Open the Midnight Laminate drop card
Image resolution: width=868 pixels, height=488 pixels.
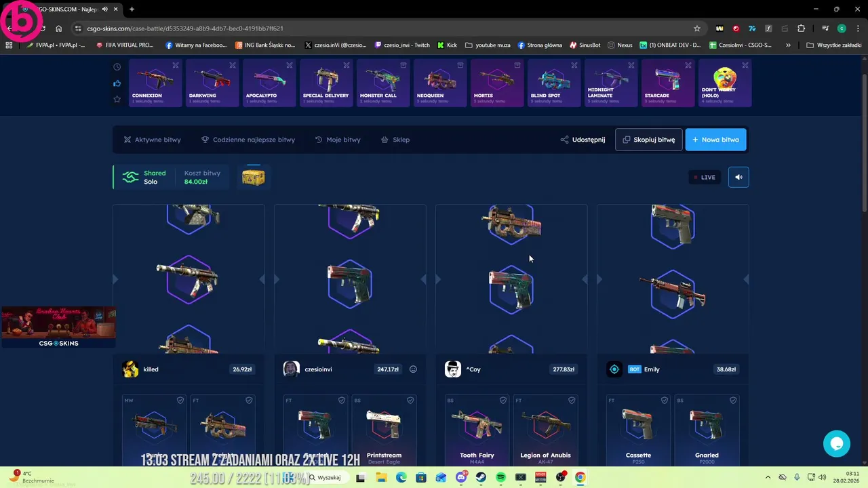[x=611, y=83]
